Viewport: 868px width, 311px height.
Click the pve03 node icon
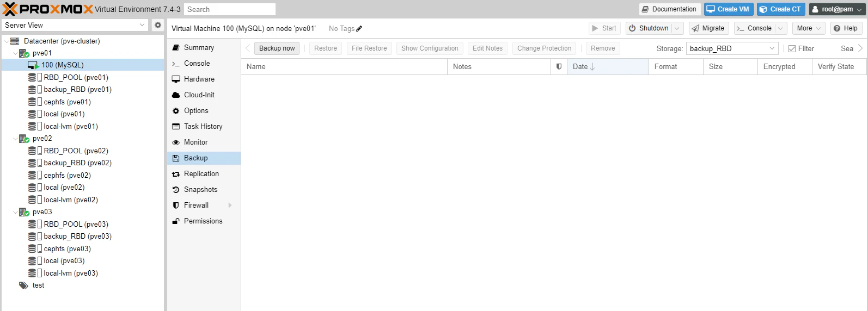(x=24, y=212)
